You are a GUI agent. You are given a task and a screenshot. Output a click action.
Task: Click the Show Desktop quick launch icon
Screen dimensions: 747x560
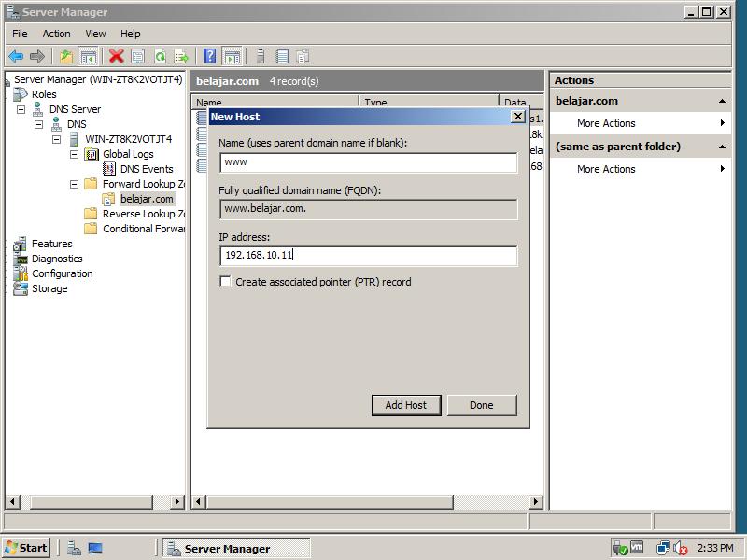tap(95, 549)
